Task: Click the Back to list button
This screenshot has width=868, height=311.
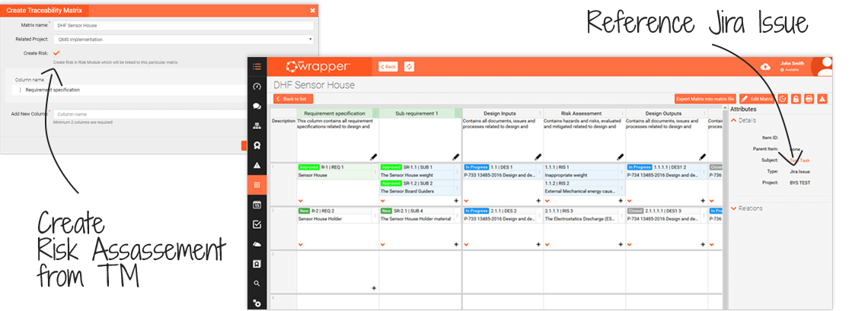Action: 293,99
